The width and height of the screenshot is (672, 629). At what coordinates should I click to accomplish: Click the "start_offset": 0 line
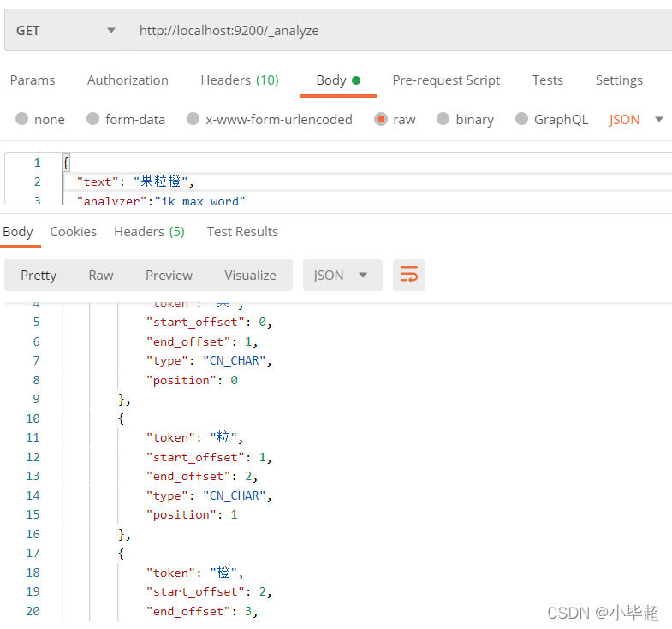209,323
